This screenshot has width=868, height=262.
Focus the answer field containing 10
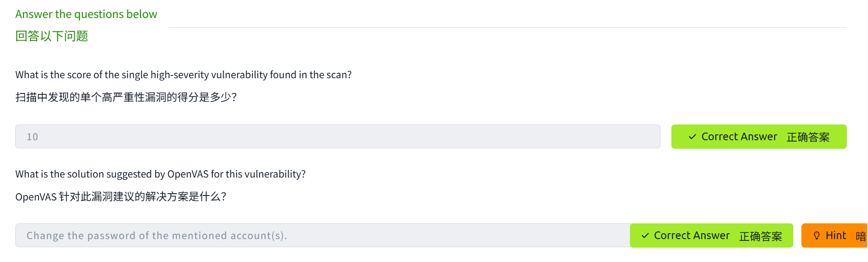[337, 137]
